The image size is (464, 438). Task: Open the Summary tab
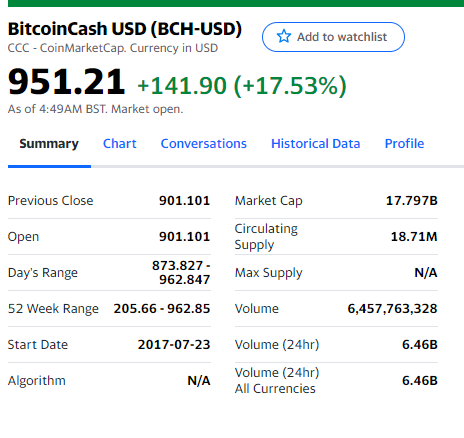click(x=49, y=144)
